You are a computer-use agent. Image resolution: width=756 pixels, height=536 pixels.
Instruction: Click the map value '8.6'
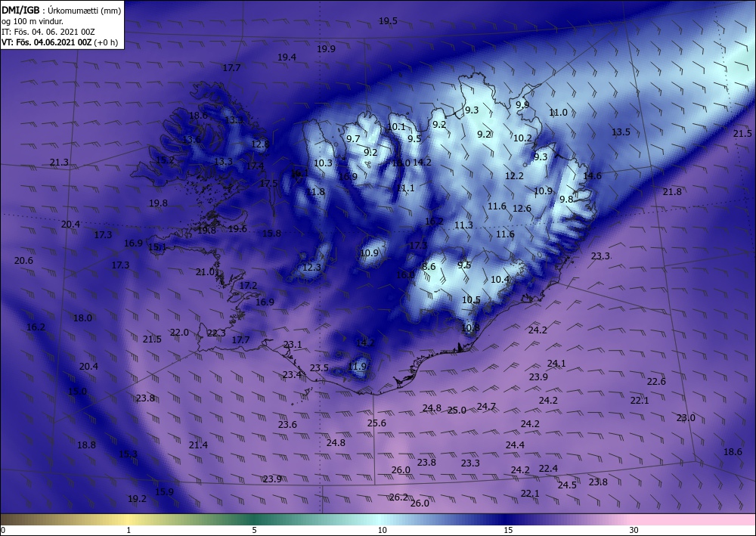pos(429,267)
